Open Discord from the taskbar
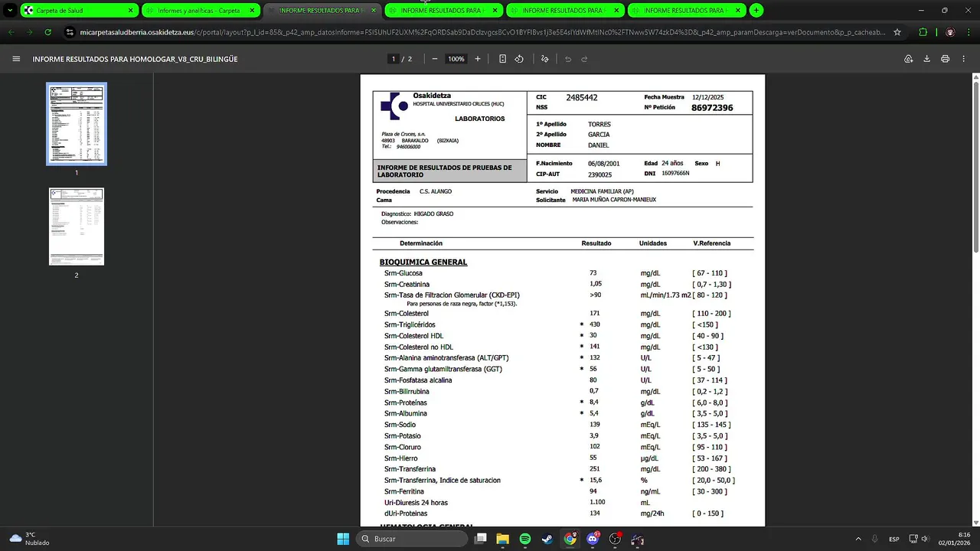Screen dimensions: 980x551 click(x=593, y=539)
